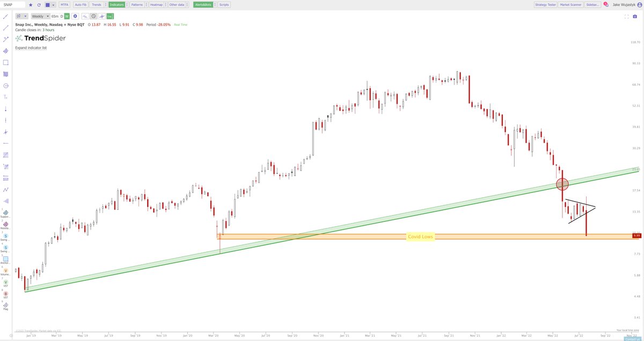This screenshot has height=341, width=644.
Task: Select the Flag pattern tool
Action: [x=6, y=305]
